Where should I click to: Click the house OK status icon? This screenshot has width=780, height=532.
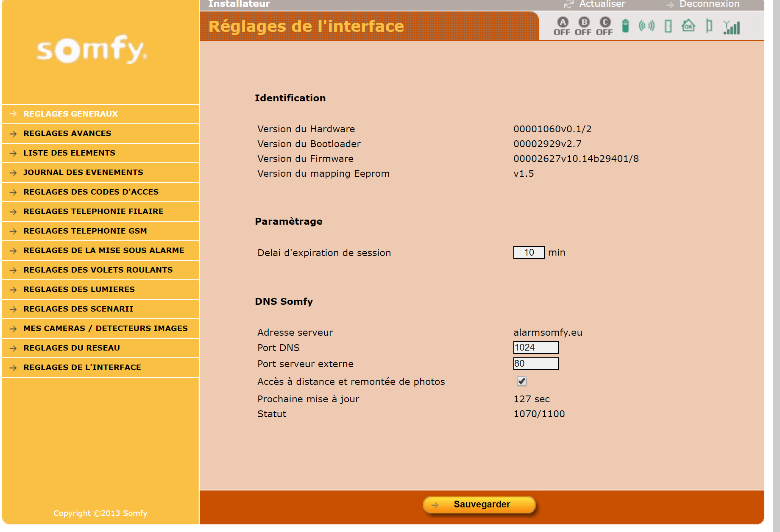click(688, 26)
